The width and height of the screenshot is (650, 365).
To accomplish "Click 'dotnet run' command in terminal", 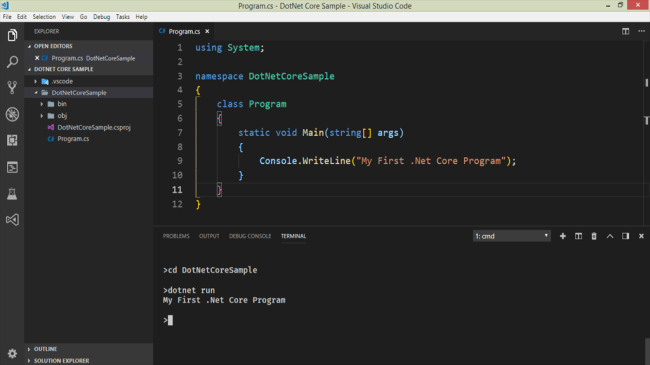I will pos(191,290).
